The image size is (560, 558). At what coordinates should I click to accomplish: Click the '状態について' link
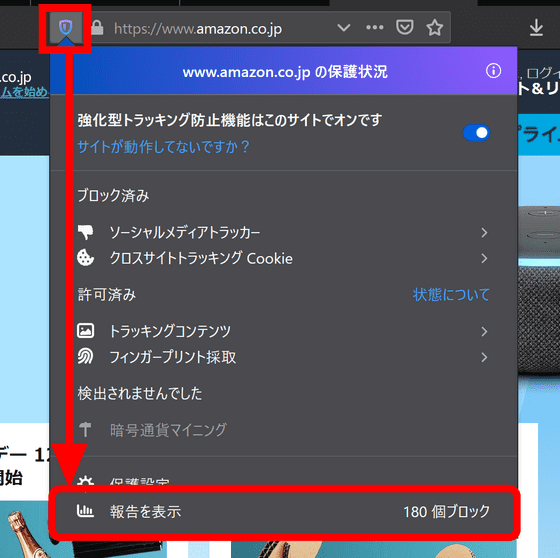(451, 295)
